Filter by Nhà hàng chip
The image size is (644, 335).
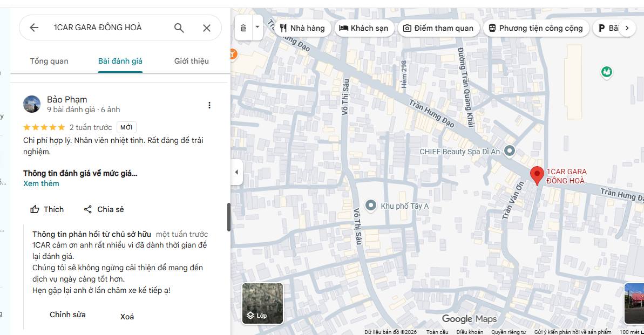point(302,28)
